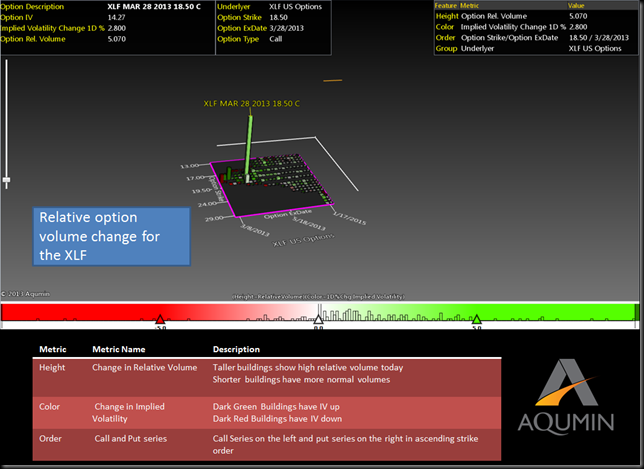Click the 'Change in Relative Volume' cell

(145, 367)
